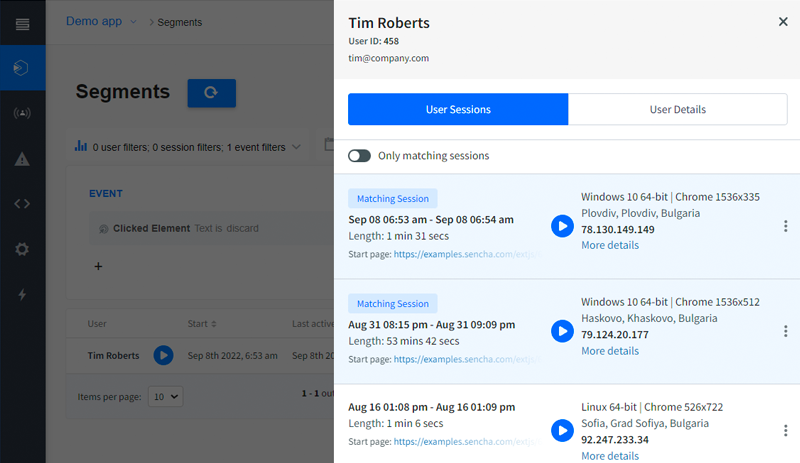Open code brackets icon in sidebar
Image resolution: width=800 pixels, height=463 pixels.
[22, 204]
